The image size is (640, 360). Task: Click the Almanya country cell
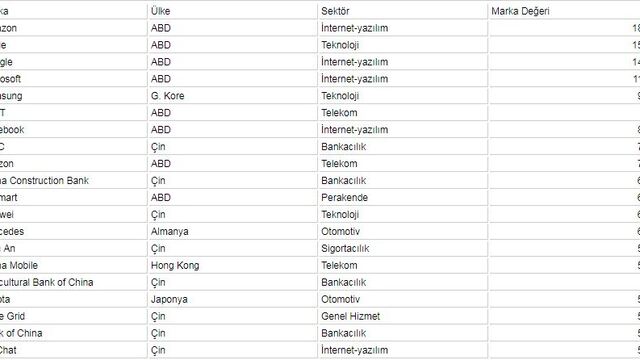click(x=169, y=231)
